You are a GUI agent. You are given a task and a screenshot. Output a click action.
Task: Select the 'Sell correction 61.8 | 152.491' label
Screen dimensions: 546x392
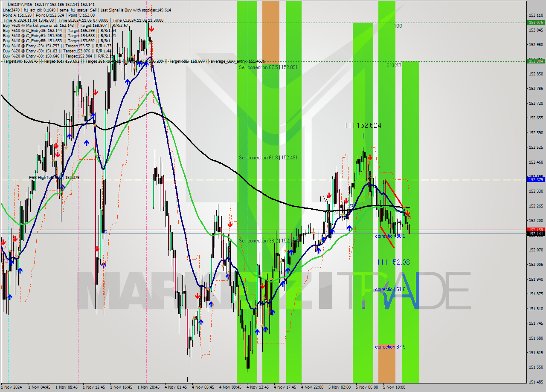pos(268,158)
